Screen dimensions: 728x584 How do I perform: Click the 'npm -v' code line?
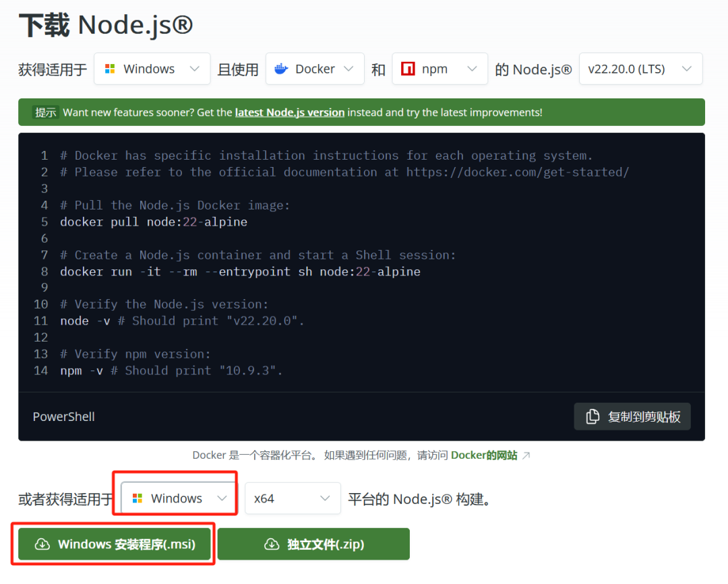pyautogui.click(x=171, y=370)
